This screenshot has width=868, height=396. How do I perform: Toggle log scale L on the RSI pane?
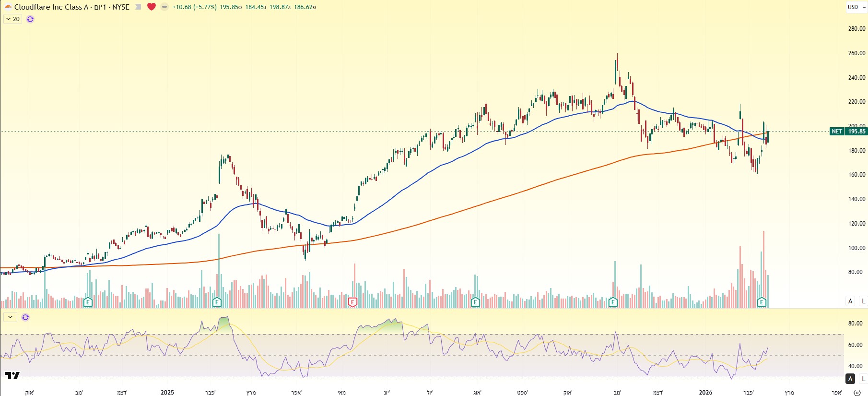(x=863, y=379)
